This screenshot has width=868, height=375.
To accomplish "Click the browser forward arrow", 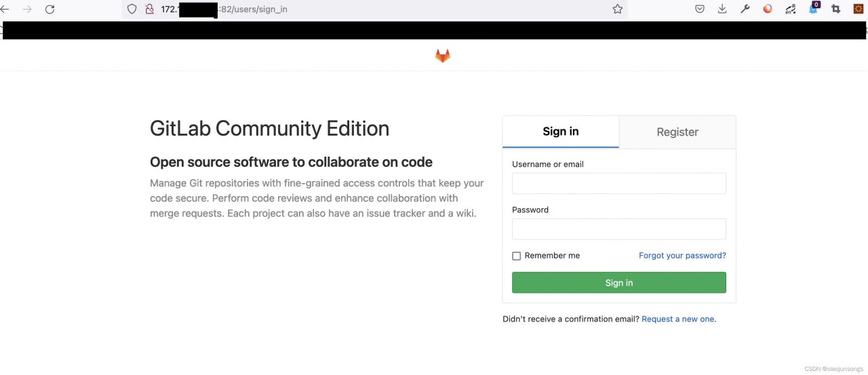I will (27, 9).
